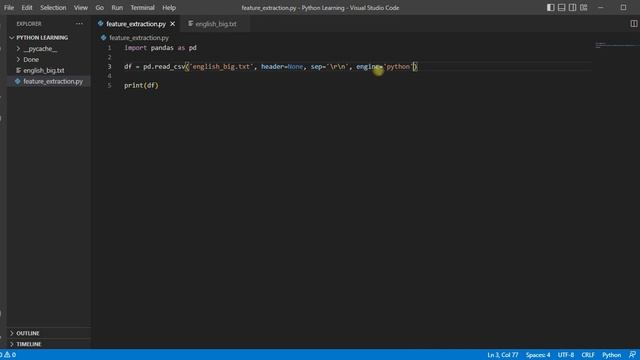Open the View menu
The height and width of the screenshot is (360, 640).
tap(81, 8)
